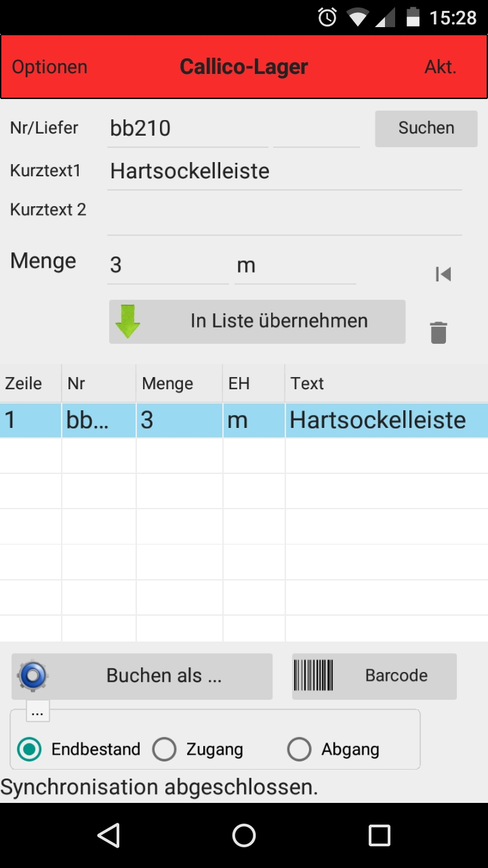The image size is (488, 868).
Task: Expand the small ellipsis button
Action: click(x=38, y=712)
